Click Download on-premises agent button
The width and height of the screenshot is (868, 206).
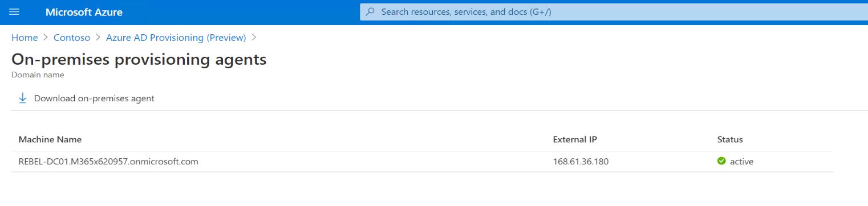click(87, 98)
